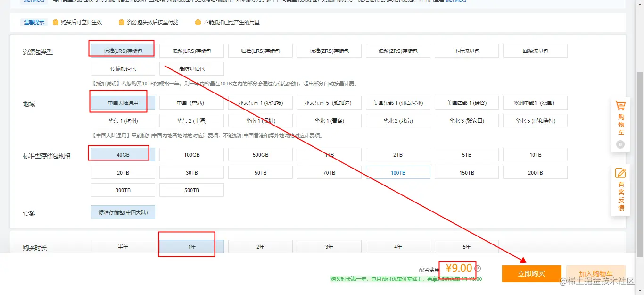This screenshot has width=644, height=295.
Task: Choose 亚太东南 1 (新加坡) region
Action: 260,103
